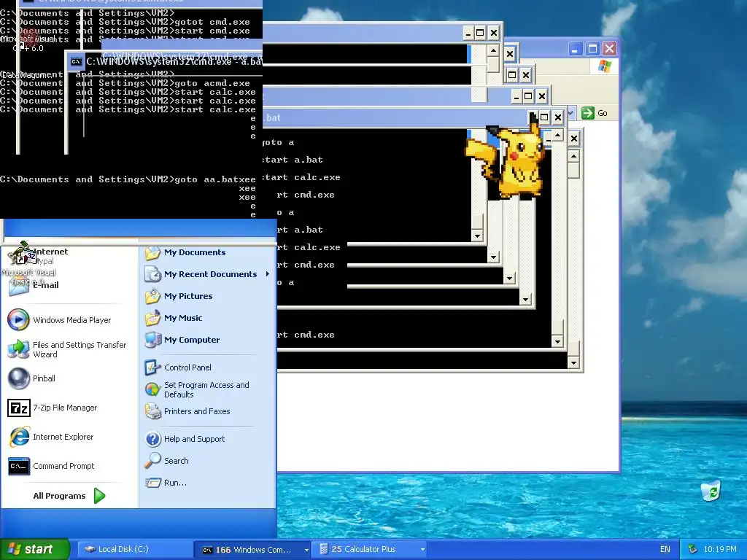Open Control Panel
Image resolution: width=747 pixels, height=560 pixels.
[178, 367]
